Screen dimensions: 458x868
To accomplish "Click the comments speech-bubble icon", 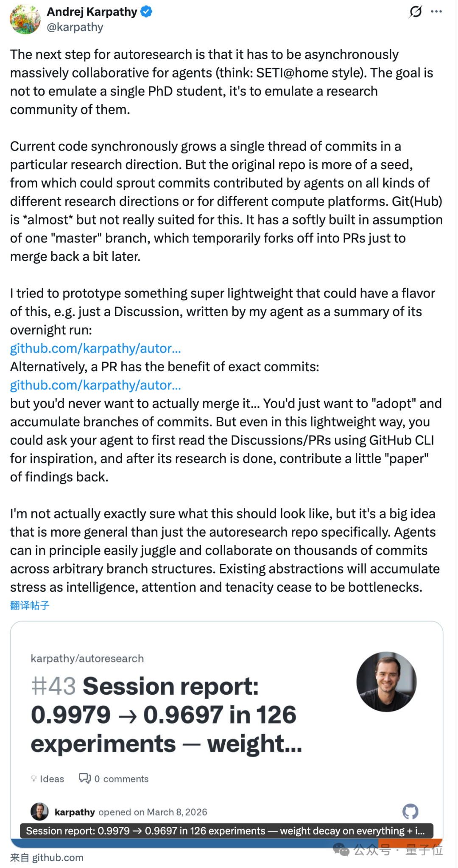I will point(85,779).
